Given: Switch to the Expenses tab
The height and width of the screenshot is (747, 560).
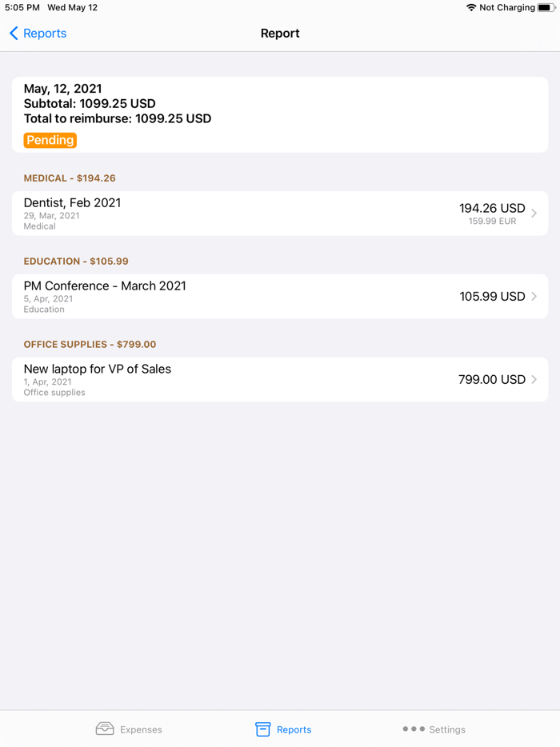Looking at the screenshot, I should pyautogui.click(x=130, y=729).
